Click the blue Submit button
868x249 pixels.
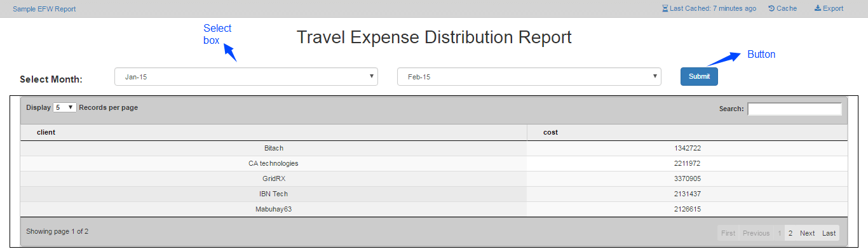click(x=699, y=77)
